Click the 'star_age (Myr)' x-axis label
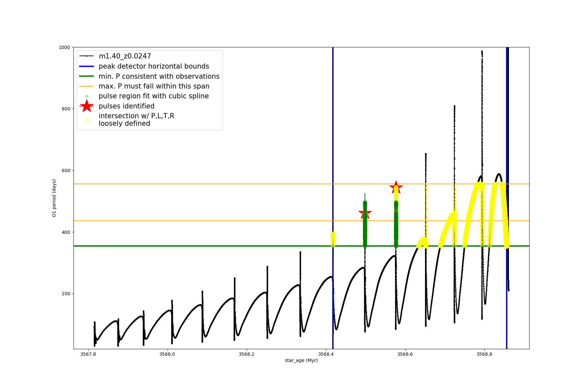 301,360
